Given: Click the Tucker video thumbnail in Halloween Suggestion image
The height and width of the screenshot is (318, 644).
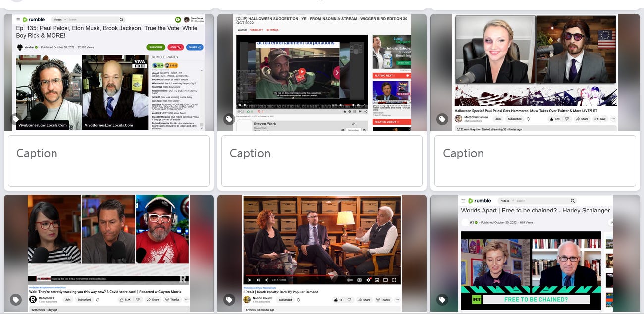Looking at the screenshot, I should click(391, 92).
